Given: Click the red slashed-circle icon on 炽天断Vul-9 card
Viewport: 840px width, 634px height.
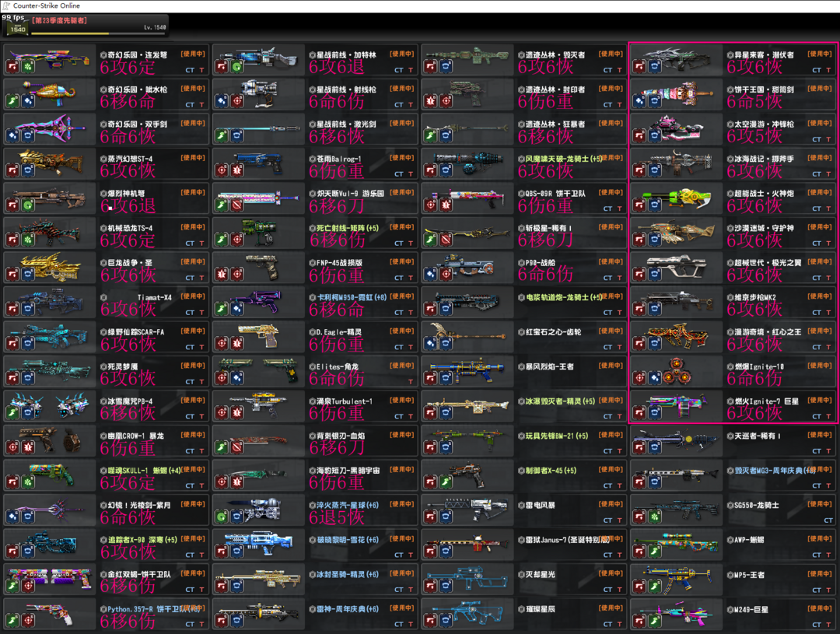Looking at the screenshot, I should (236, 205).
